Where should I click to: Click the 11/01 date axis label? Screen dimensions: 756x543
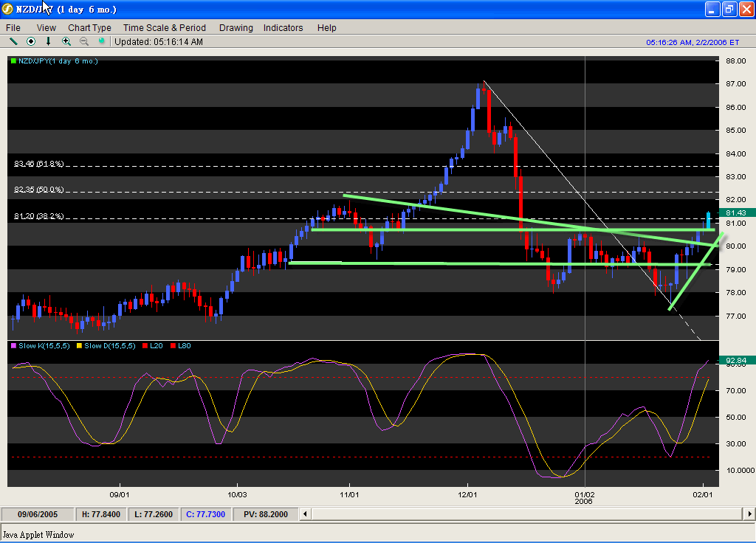[349, 495]
